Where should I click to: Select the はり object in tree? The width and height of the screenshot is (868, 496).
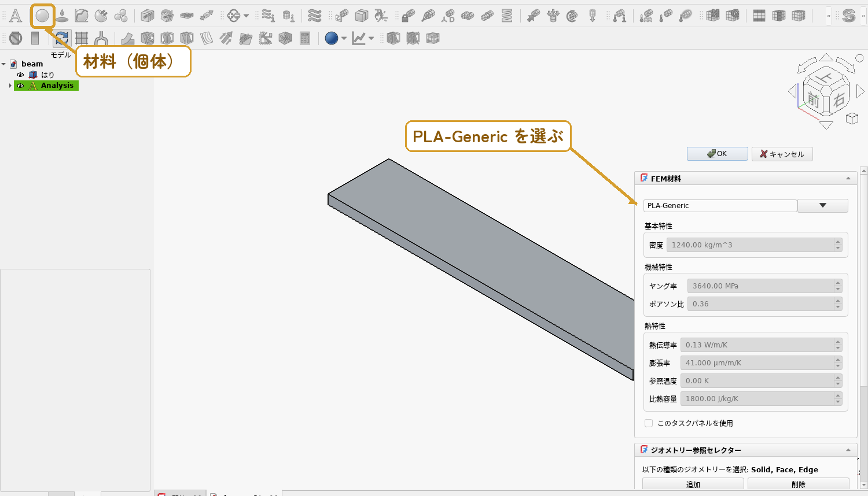[47, 75]
